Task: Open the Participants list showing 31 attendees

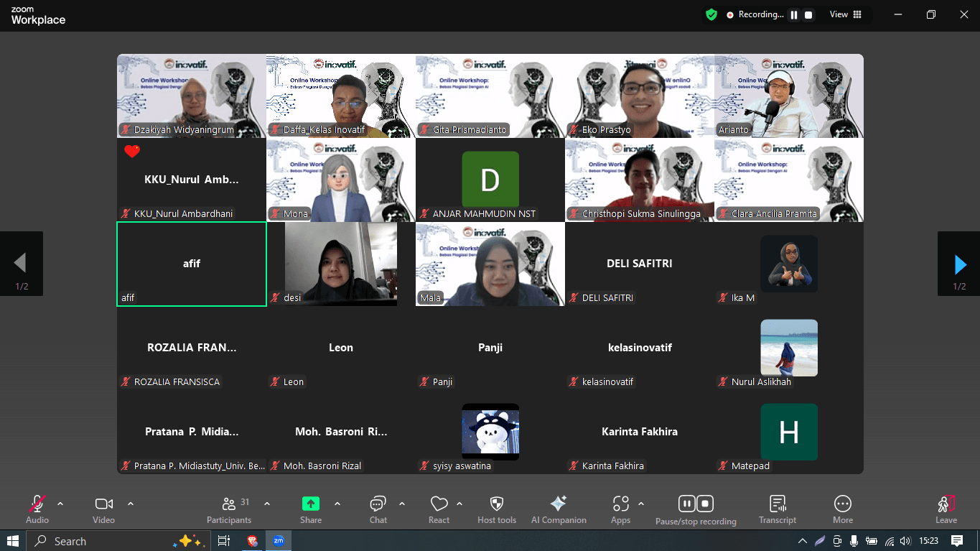Action: (x=229, y=503)
